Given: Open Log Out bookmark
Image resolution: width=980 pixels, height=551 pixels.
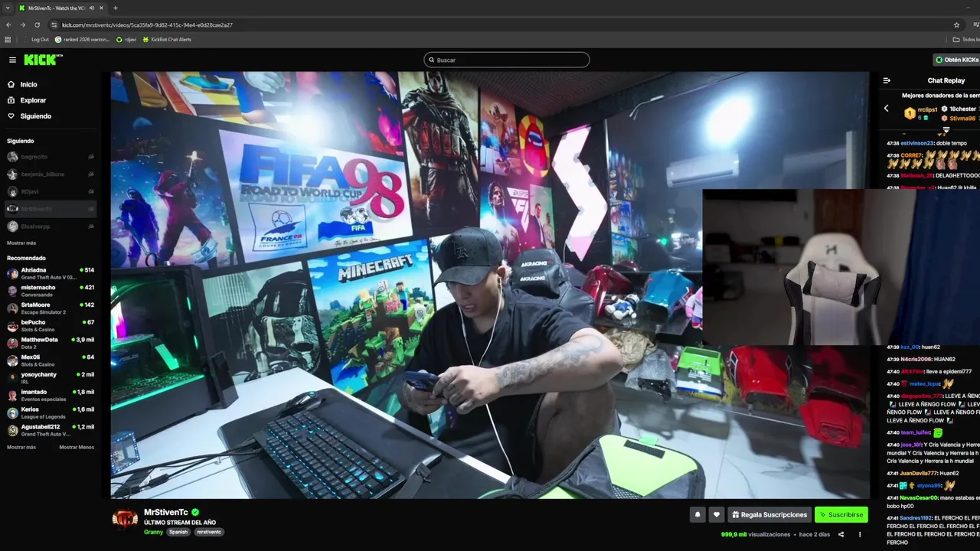Looking at the screenshot, I should [x=36, y=39].
